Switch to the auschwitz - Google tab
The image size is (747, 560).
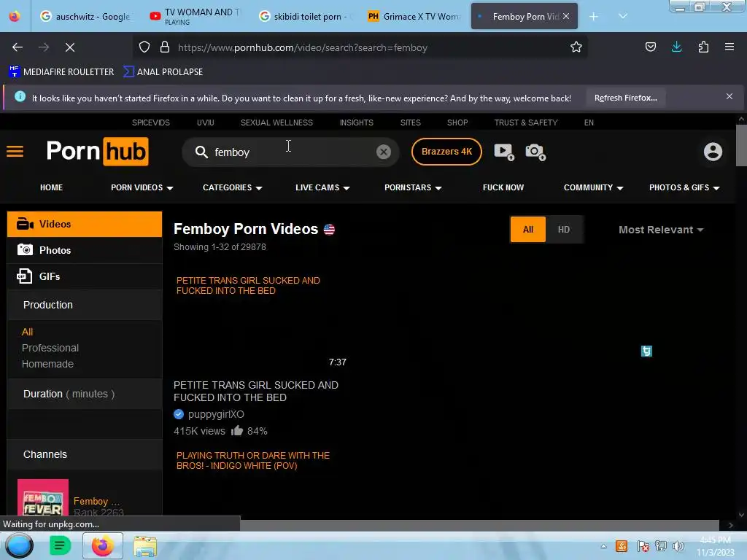pos(85,16)
